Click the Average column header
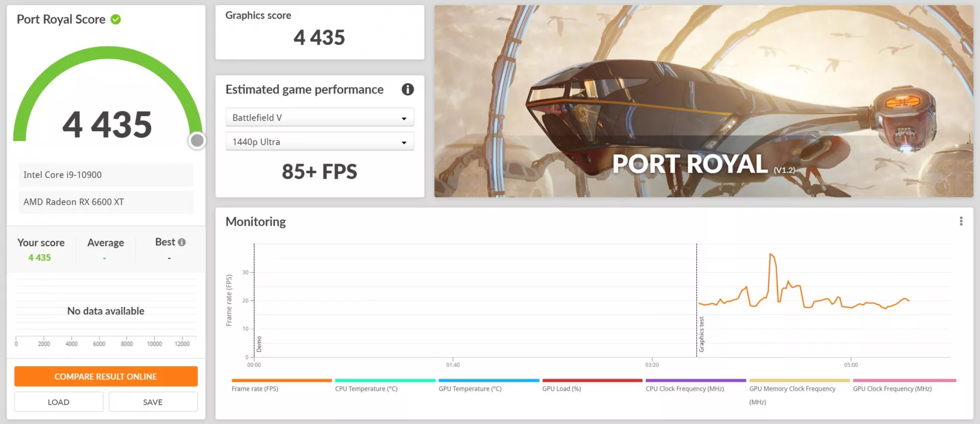980x424 pixels. [106, 243]
